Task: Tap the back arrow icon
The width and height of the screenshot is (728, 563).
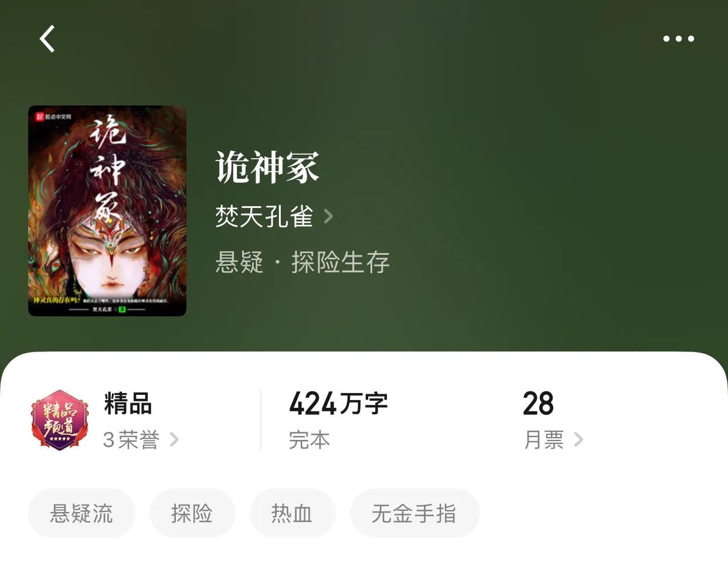Action: pyautogui.click(x=47, y=39)
